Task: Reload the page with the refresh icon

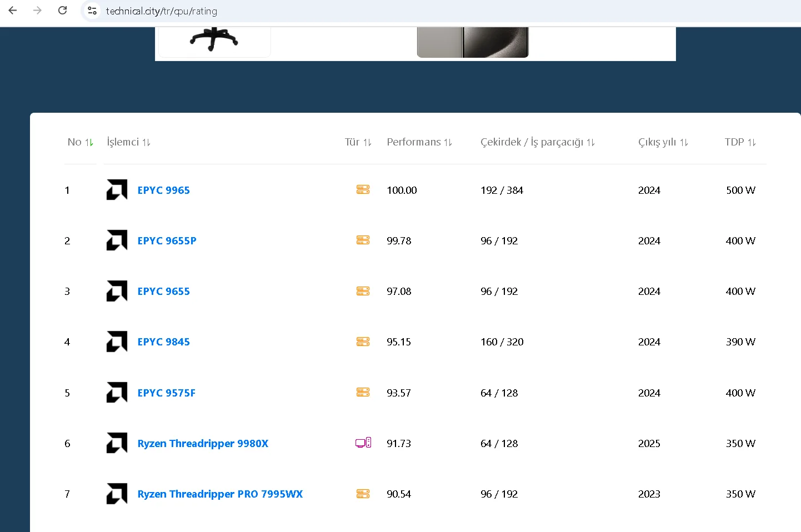Action: [63, 11]
